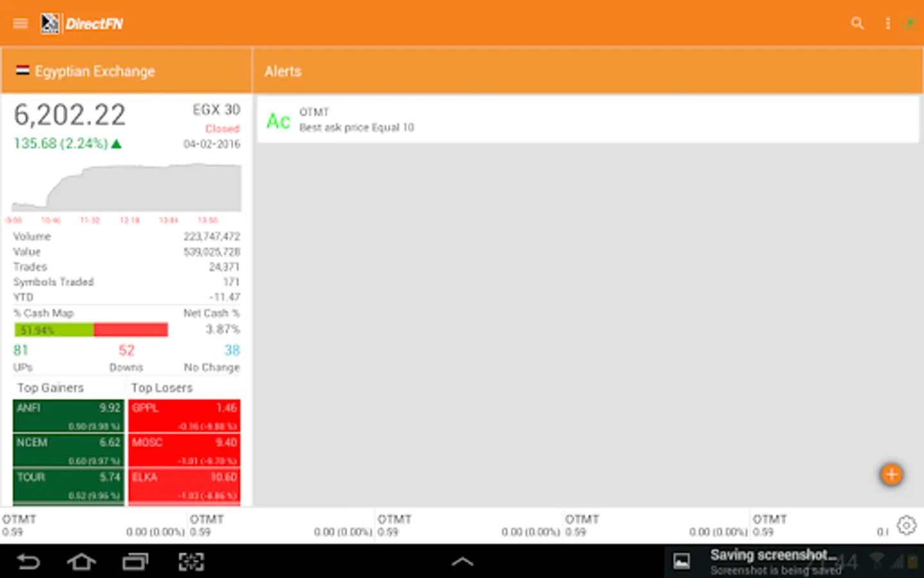Screen dimensions: 924x578
Task: Tap the Ac alert status icon
Action: [x=278, y=121]
